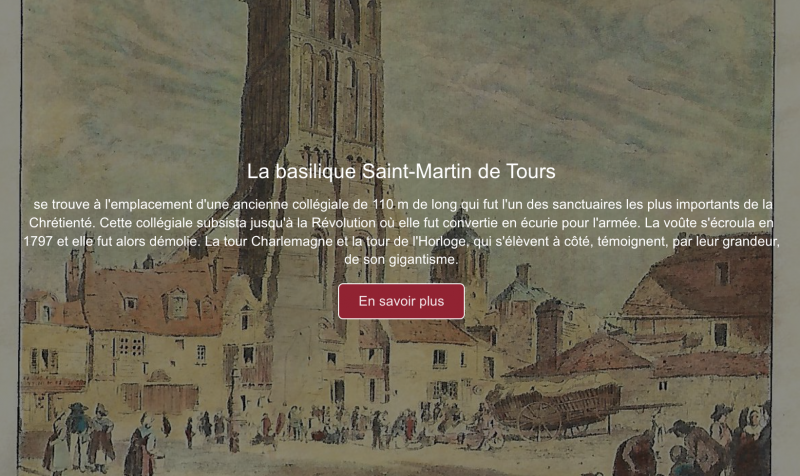The image size is (800, 476).
Task: Click the "de son gigantisme" closing line
Action: coord(401,260)
